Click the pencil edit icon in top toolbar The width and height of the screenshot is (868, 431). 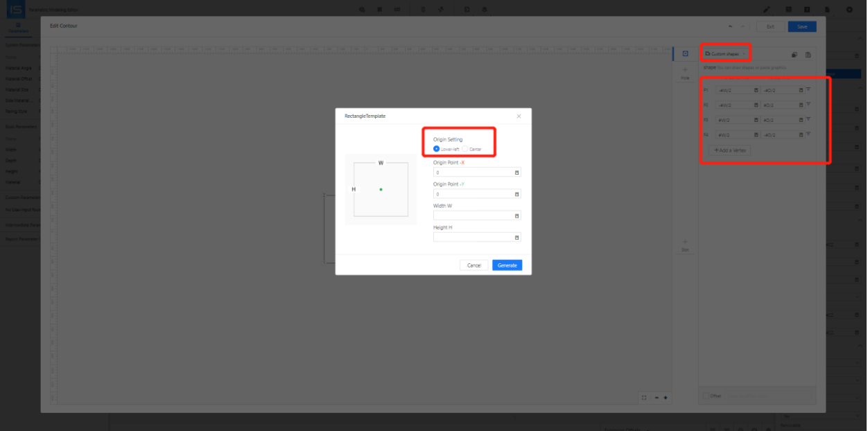point(767,10)
